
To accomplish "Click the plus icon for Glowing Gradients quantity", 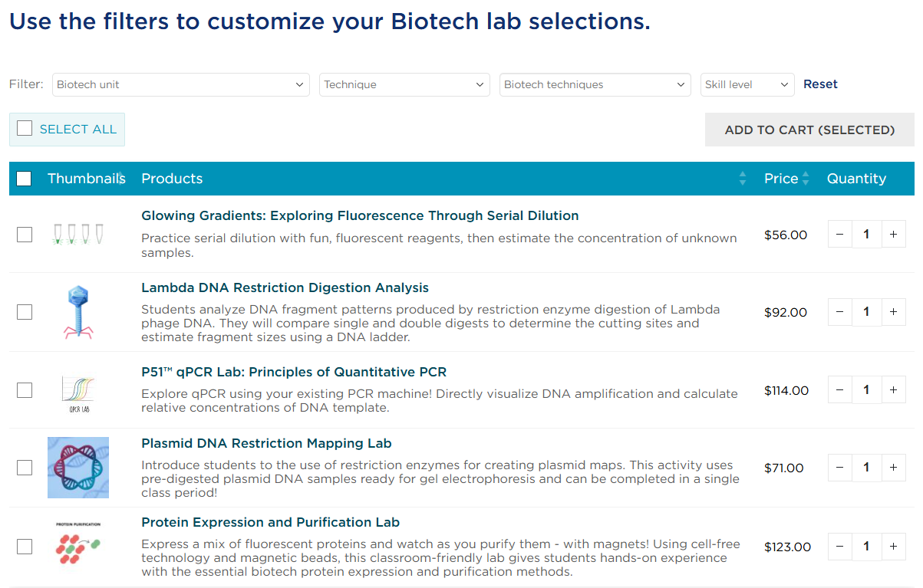I will 893,235.
